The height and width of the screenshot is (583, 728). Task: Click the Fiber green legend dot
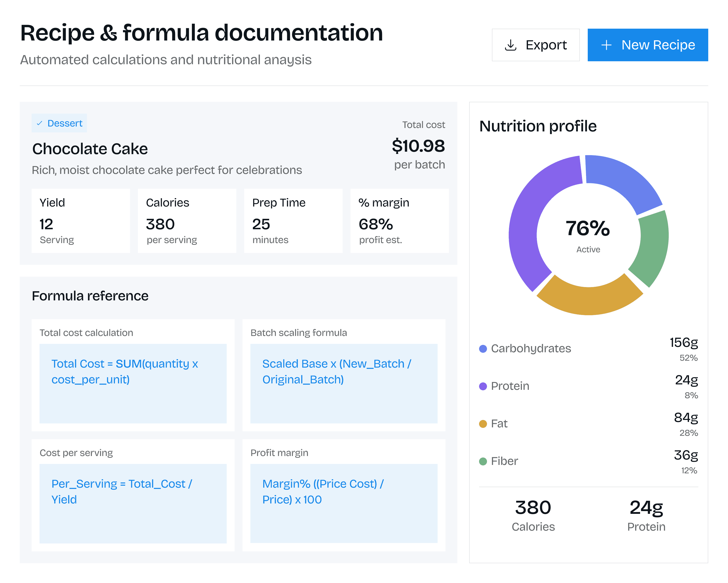(483, 461)
